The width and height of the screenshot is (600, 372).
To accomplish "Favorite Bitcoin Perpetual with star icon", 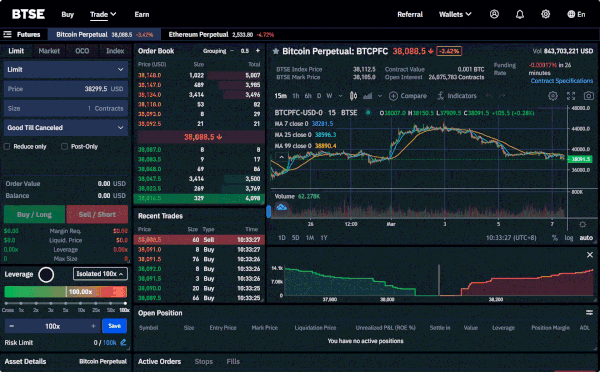I will tap(276, 51).
